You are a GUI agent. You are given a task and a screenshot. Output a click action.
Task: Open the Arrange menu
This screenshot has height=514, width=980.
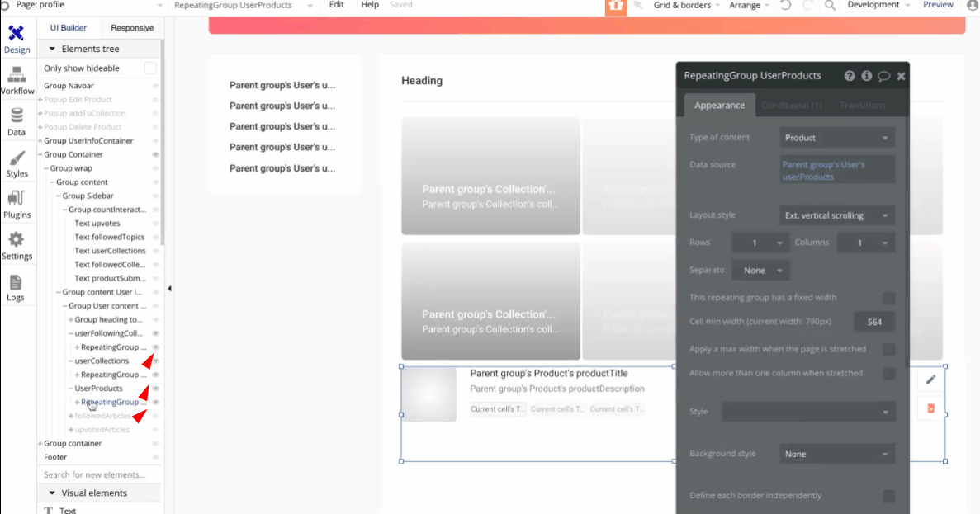[749, 5]
